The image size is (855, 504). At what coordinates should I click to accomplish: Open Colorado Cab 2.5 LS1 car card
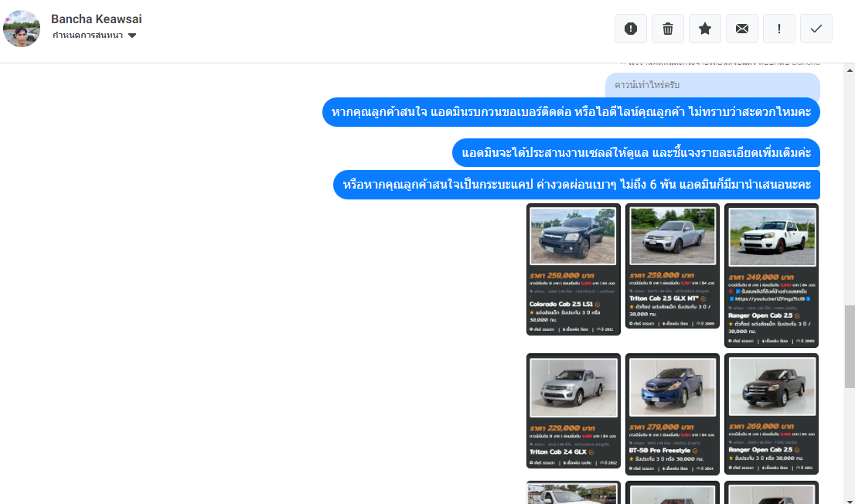pyautogui.click(x=573, y=270)
